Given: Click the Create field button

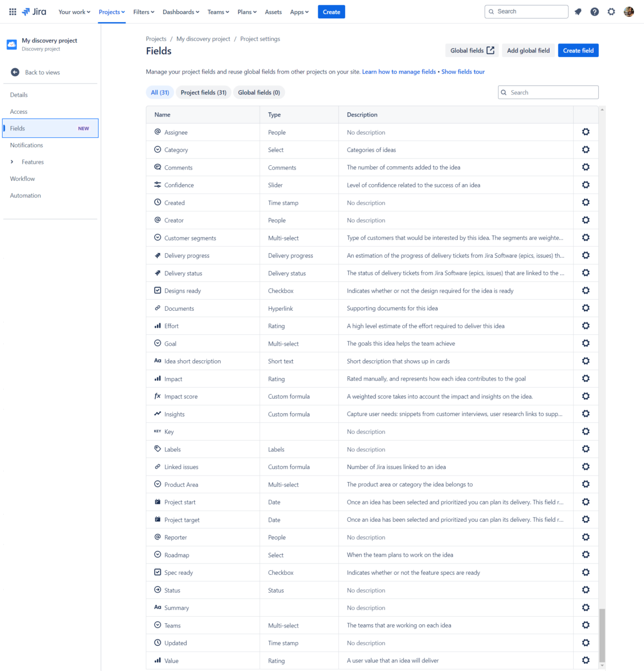Looking at the screenshot, I should [x=578, y=50].
